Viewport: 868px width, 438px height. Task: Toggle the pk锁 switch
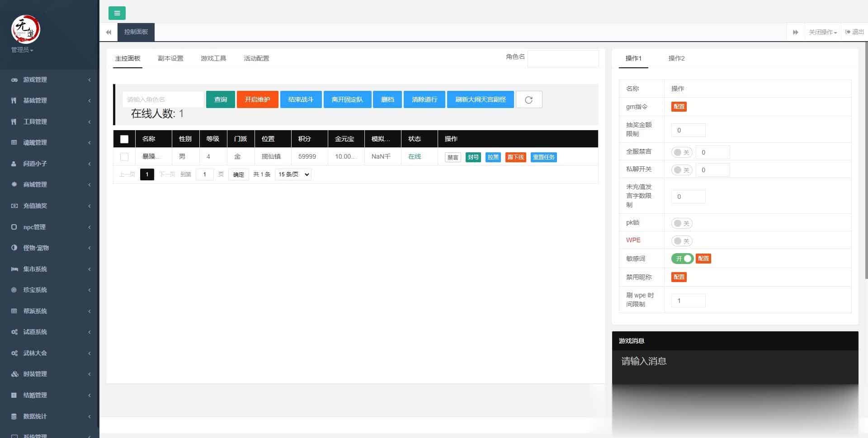coord(682,223)
